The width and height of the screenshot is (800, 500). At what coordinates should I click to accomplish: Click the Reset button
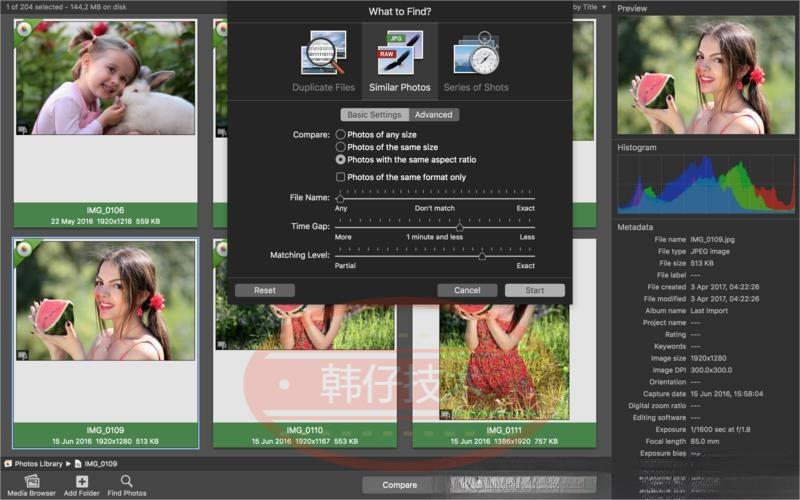point(265,290)
